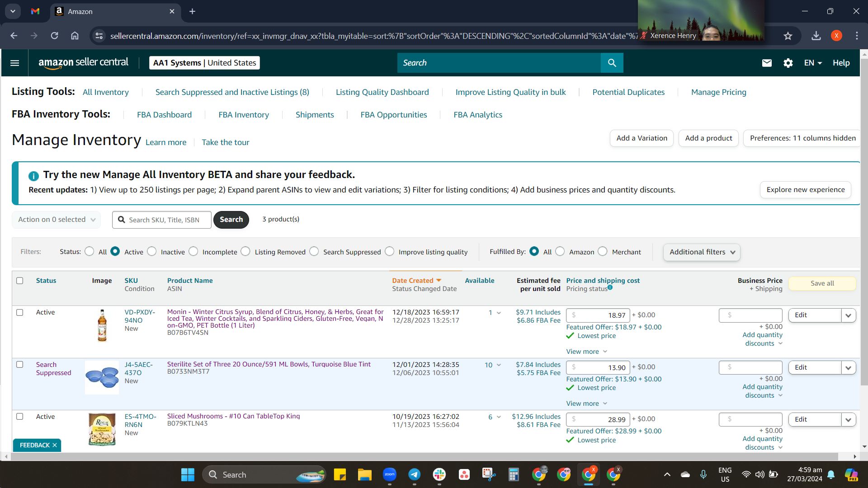Open Search Suppressed and Inactive Listings (8)

[x=232, y=92]
